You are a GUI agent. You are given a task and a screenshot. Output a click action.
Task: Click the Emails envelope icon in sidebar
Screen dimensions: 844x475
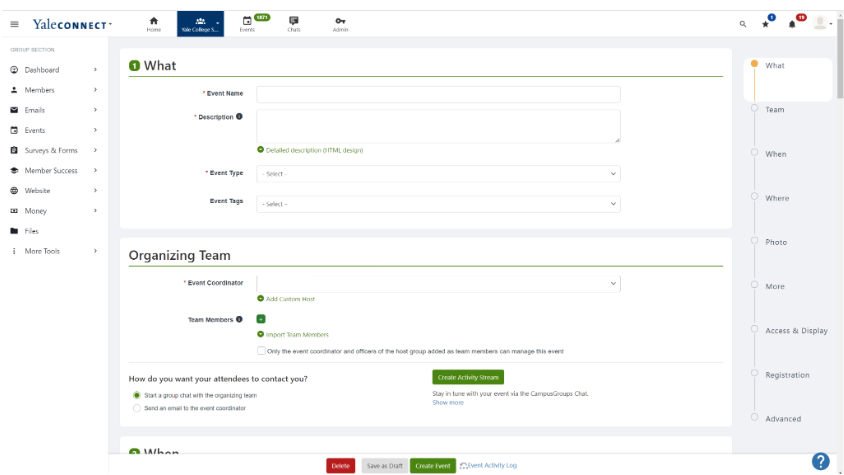pyautogui.click(x=14, y=110)
